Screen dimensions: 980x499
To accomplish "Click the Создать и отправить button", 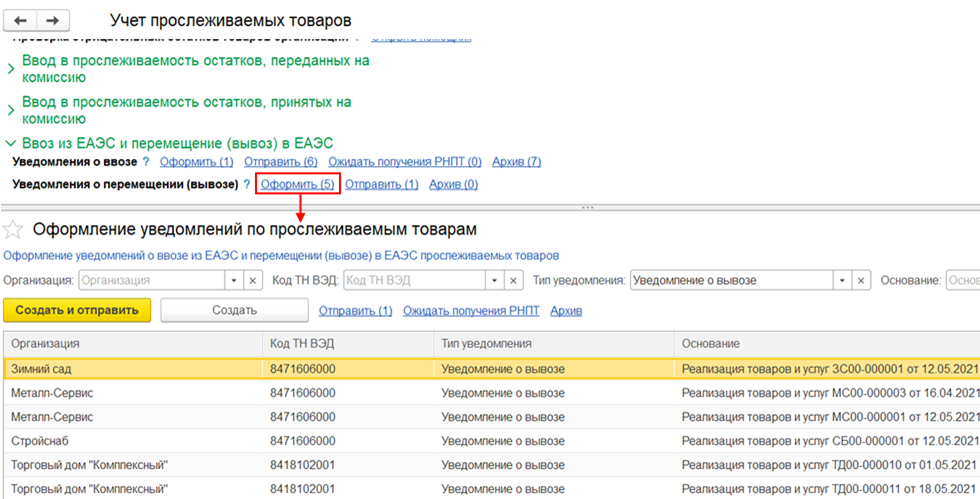I will (x=77, y=310).
